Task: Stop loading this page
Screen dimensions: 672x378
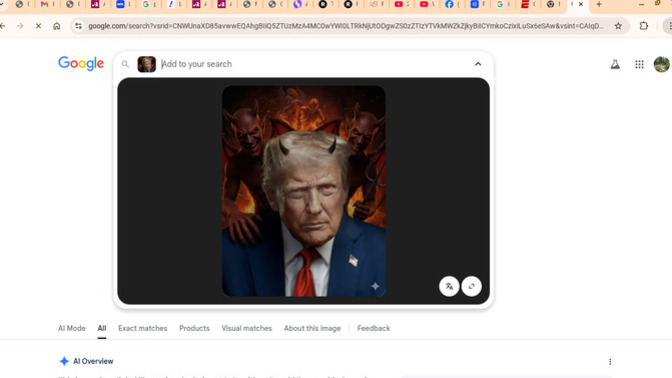Action: click(38, 26)
